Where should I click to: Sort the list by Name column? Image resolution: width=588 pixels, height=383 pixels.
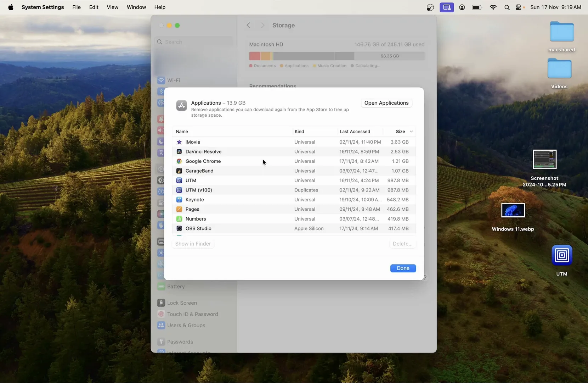point(232,132)
